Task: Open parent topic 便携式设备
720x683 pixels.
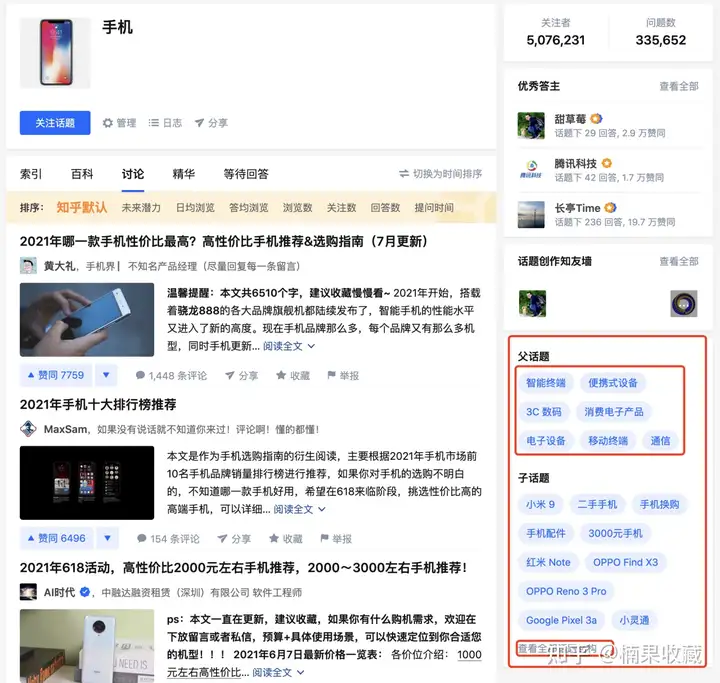Action: 613,383
